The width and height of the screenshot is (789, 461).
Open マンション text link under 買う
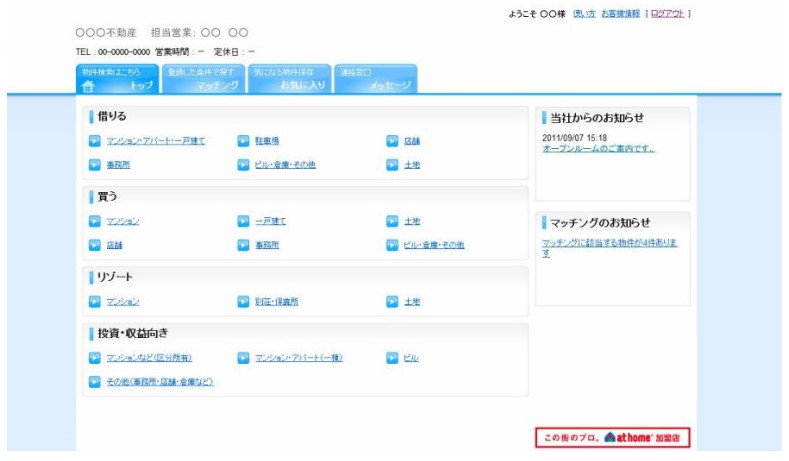tap(123, 221)
